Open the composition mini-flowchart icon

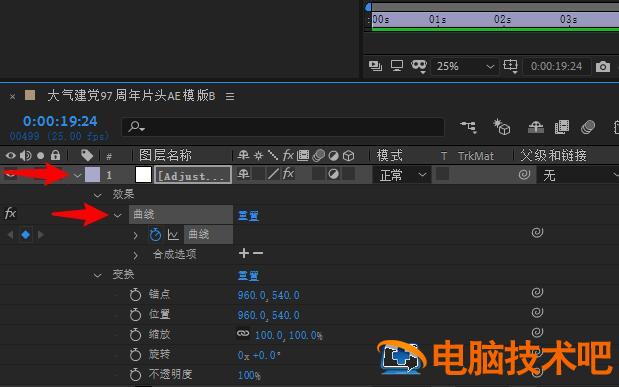coord(469,127)
